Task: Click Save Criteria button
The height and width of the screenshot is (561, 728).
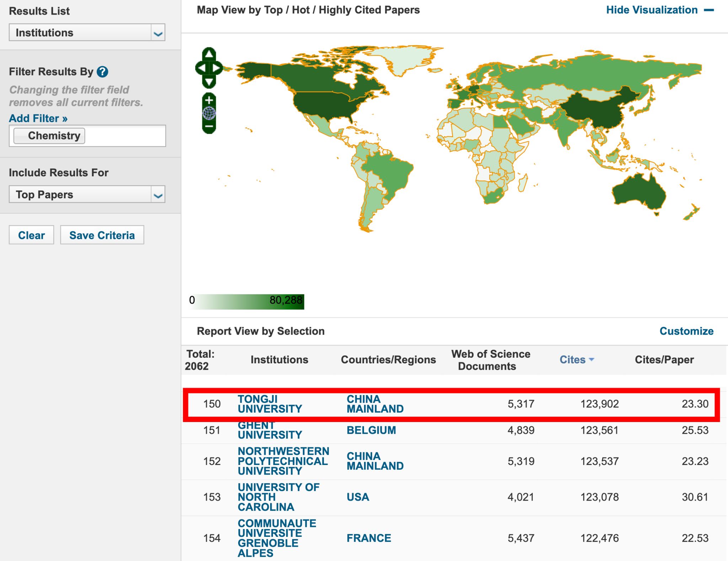Action: 102,235
